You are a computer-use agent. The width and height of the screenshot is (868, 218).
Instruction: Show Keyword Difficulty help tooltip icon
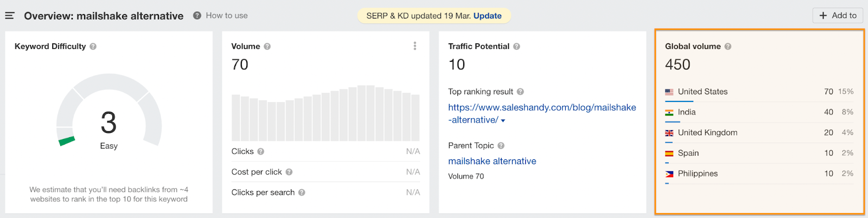point(93,47)
